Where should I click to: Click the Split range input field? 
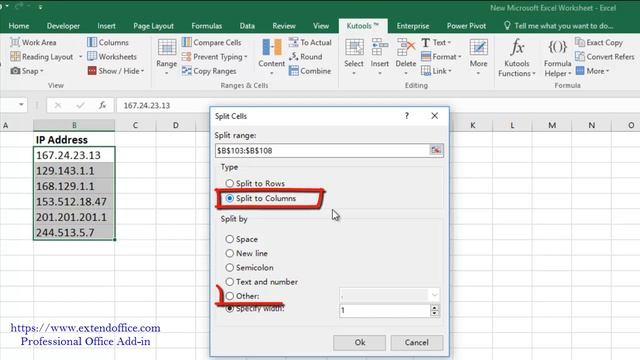[322, 151]
